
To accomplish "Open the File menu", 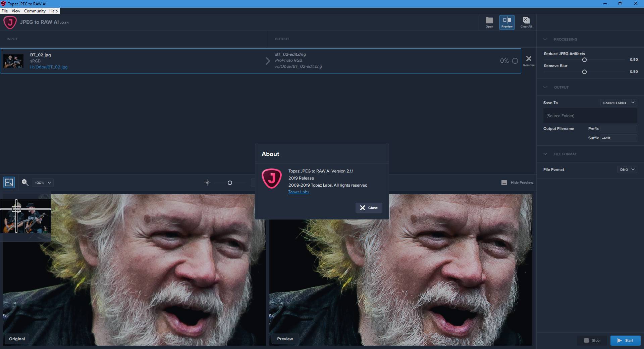I will [5, 11].
